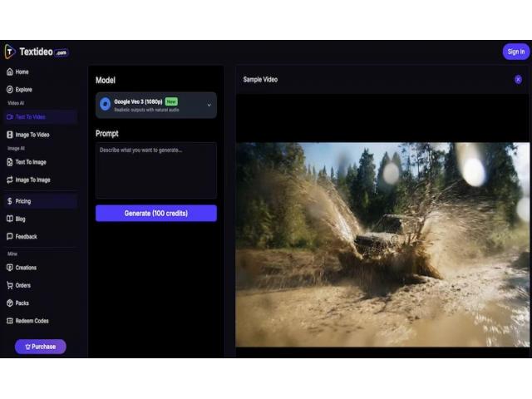The image size is (532, 399).
Task: Click the Google Veo 3 model icon
Action: click(x=106, y=104)
